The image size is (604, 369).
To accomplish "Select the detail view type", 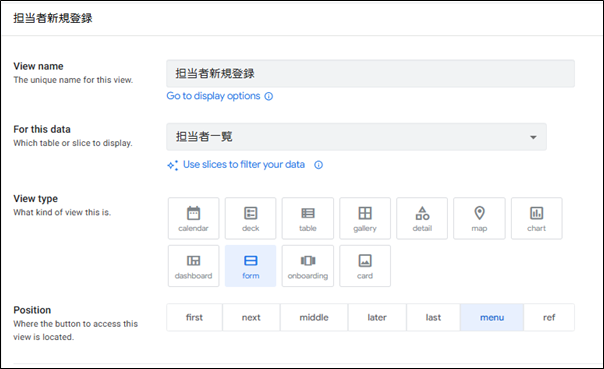I will 422,218.
